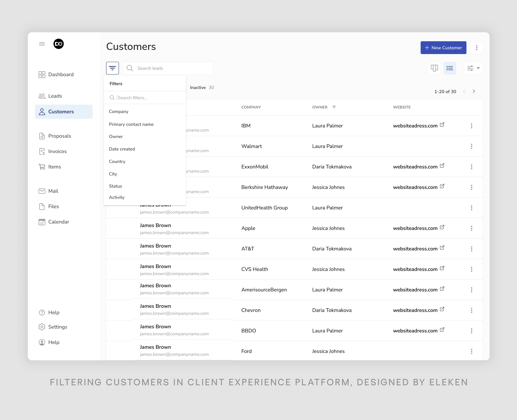
Task: Click the Mail envelope icon
Action: (42, 191)
